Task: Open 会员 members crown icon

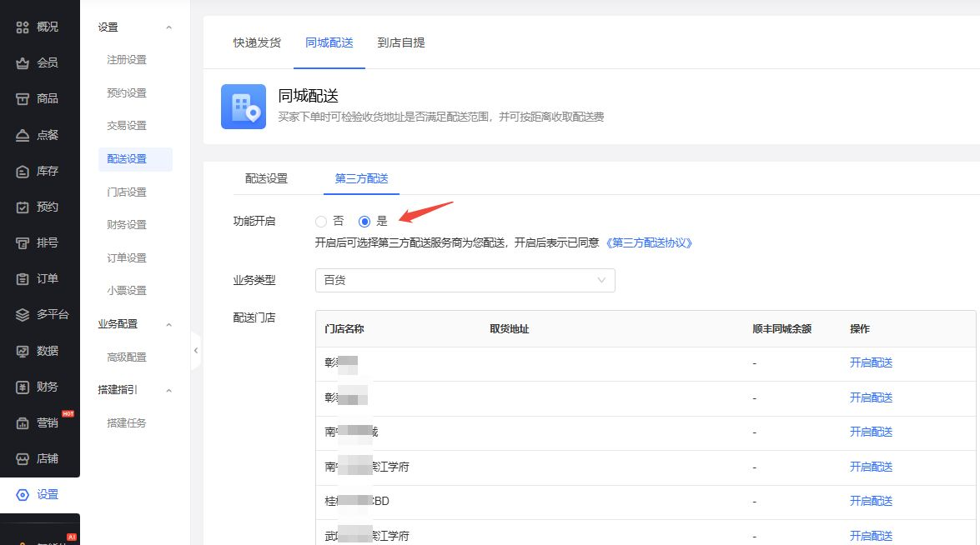Action: tap(23, 62)
